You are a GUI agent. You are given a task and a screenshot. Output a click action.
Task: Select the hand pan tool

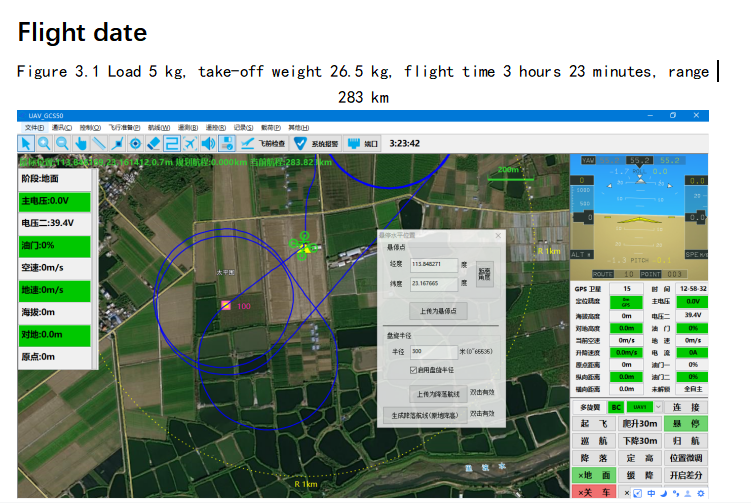coord(80,144)
